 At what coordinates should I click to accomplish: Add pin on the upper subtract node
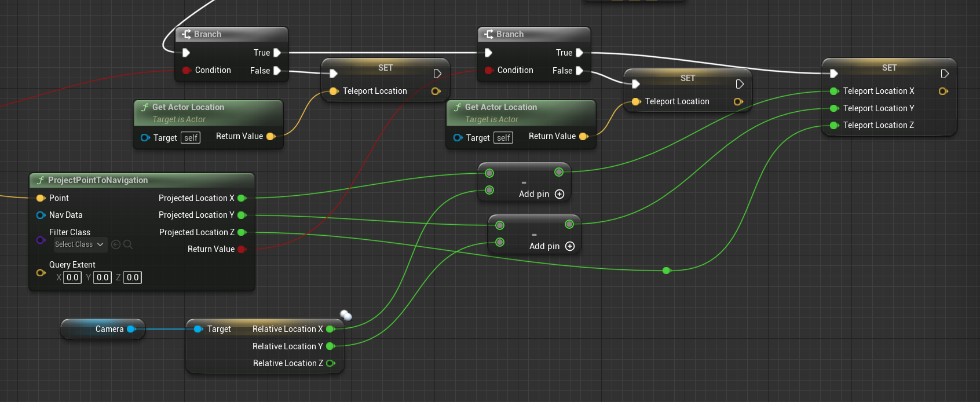[x=542, y=194]
